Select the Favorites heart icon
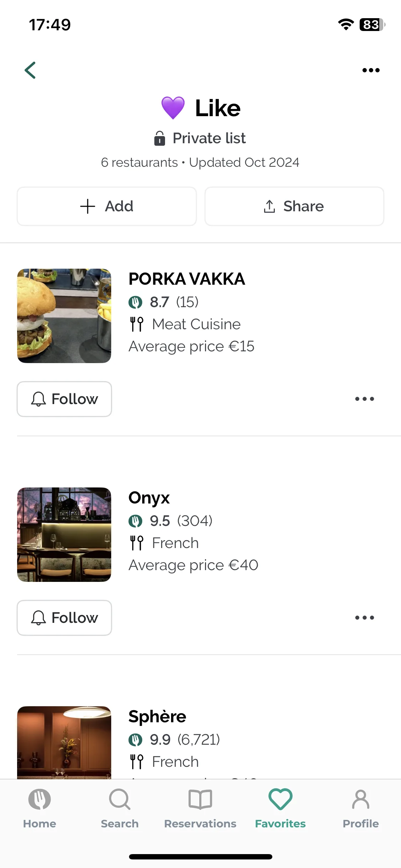This screenshot has height=868, width=401. 281,799
